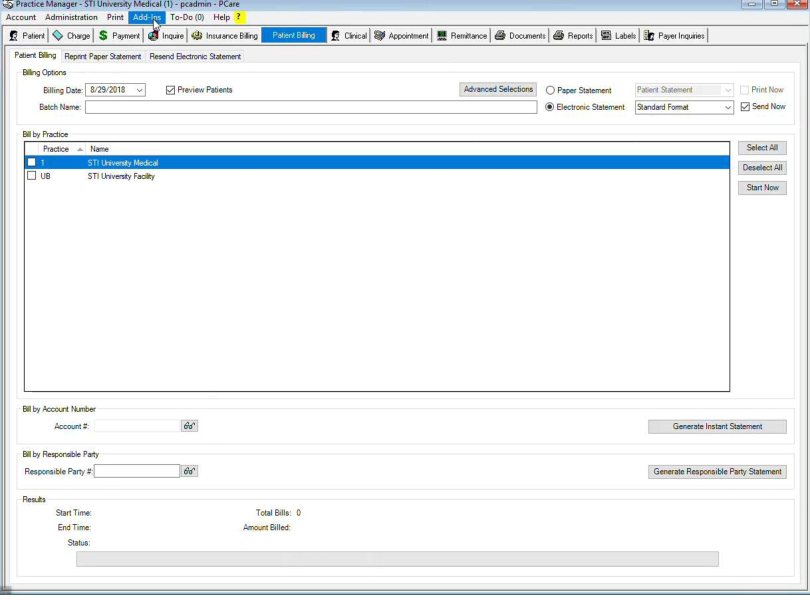The width and height of the screenshot is (810, 600).
Task: Expand the Standard Format dropdown
Action: [x=728, y=107]
